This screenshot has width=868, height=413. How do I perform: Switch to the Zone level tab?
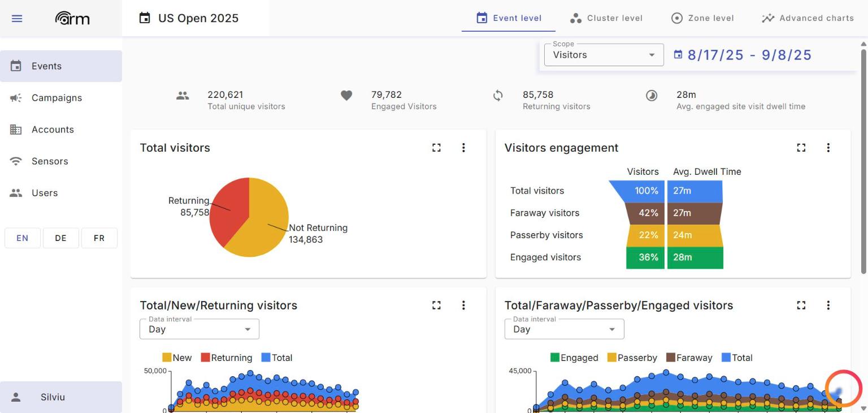coord(702,18)
